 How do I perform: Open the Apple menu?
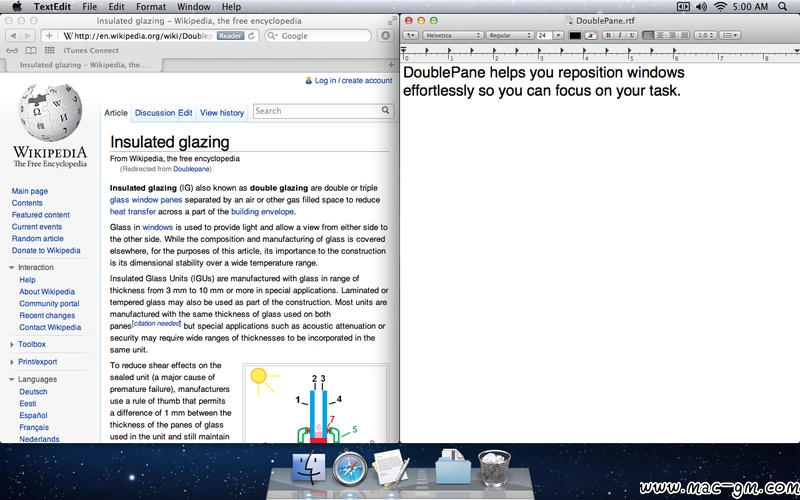tap(17, 7)
